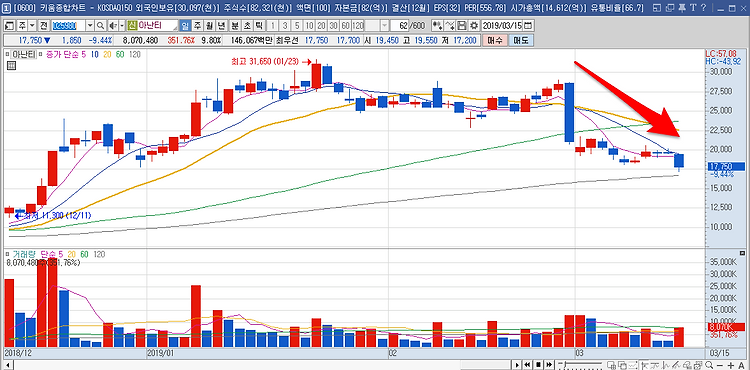
Task: Open the grid table icon under 아난티
Action: tap(12, 66)
